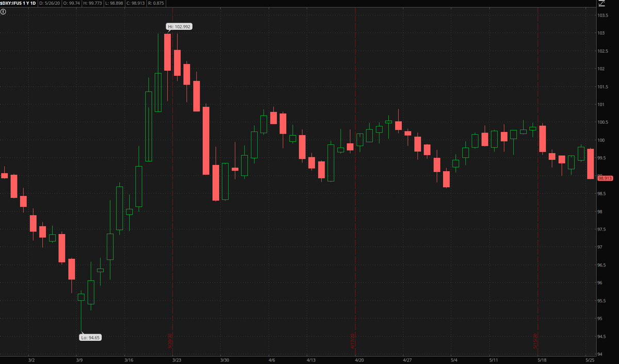This screenshot has width=619, height=364.
Task: Click the 99.5 price axis label
Action: point(602,158)
